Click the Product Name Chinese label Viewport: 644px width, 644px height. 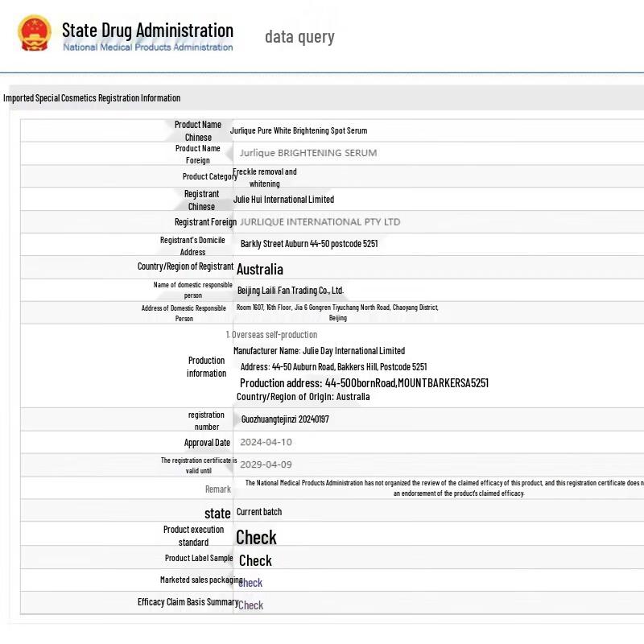[x=198, y=131]
